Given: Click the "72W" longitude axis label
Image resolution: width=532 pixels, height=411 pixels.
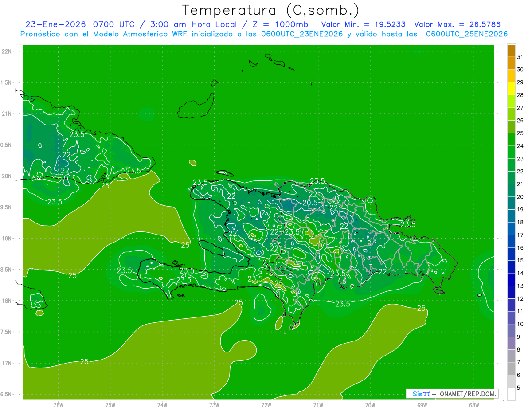Looking at the screenshot, I should click(266, 405).
